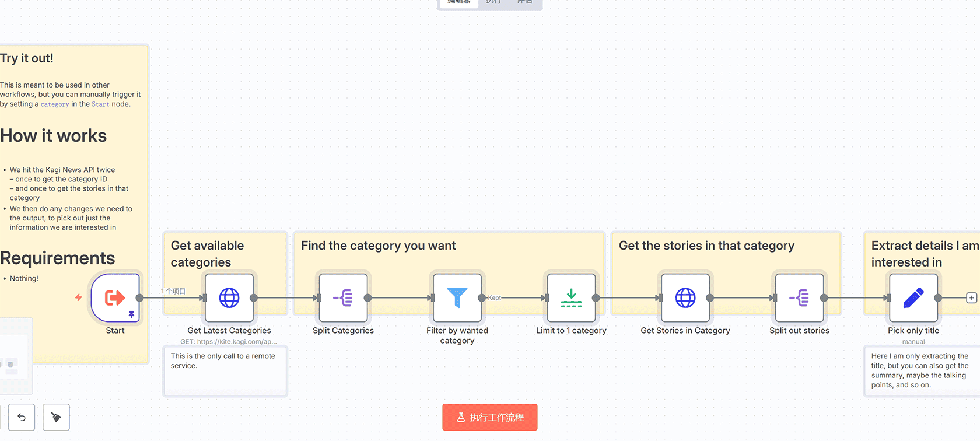
Task: Click the tidy up broom icon
Action: pyautogui.click(x=57, y=417)
